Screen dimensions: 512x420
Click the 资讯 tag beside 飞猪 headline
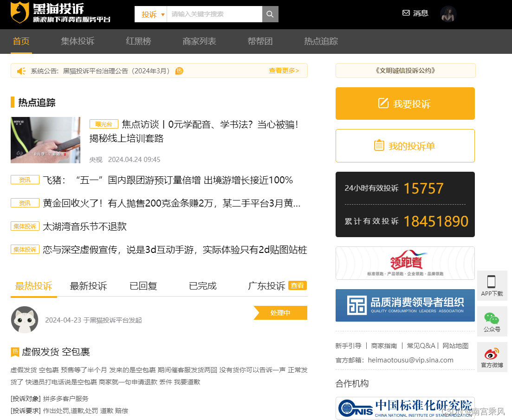pyautogui.click(x=25, y=180)
